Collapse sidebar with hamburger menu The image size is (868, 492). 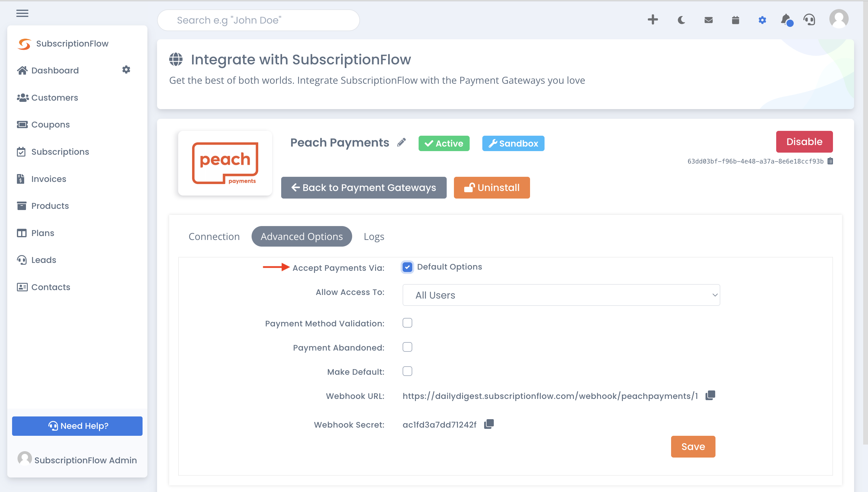22,13
